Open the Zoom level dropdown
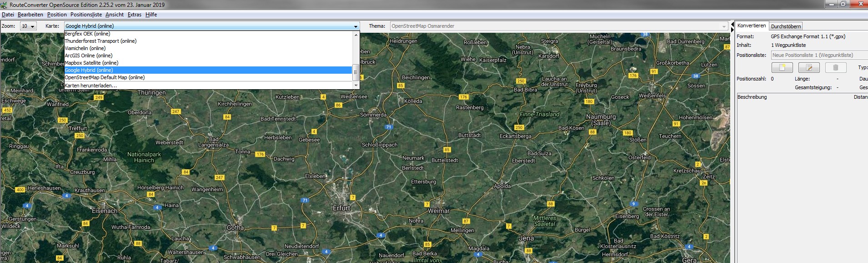 click(28, 26)
